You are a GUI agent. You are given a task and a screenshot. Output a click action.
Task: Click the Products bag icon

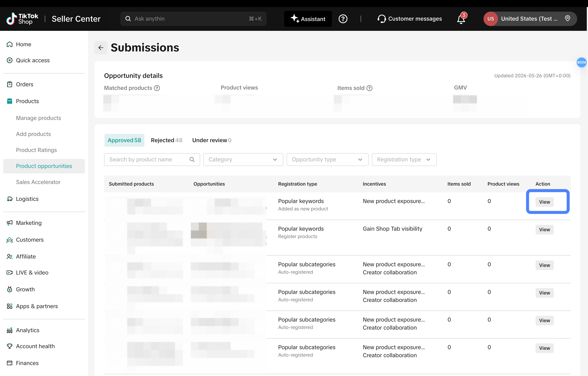click(10, 101)
